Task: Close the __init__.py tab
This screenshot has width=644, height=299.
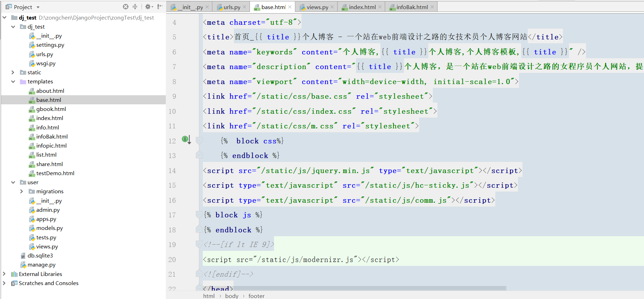Action: 207,7
